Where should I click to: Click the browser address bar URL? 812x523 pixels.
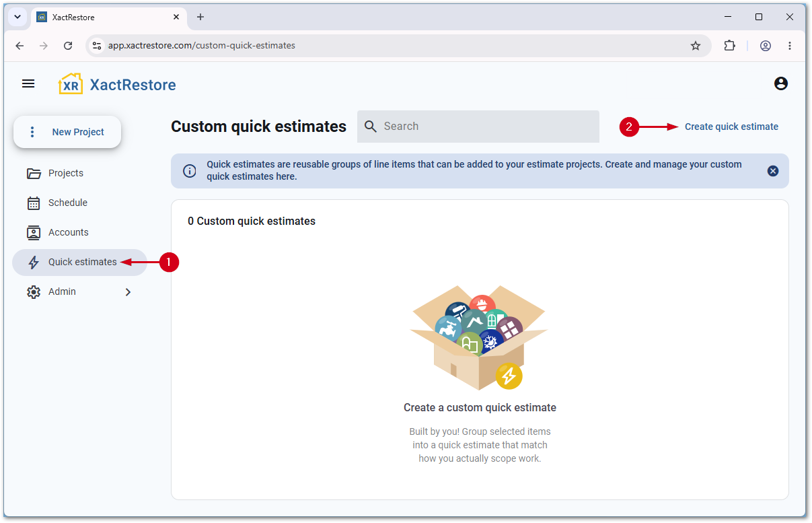pyautogui.click(x=202, y=46)
